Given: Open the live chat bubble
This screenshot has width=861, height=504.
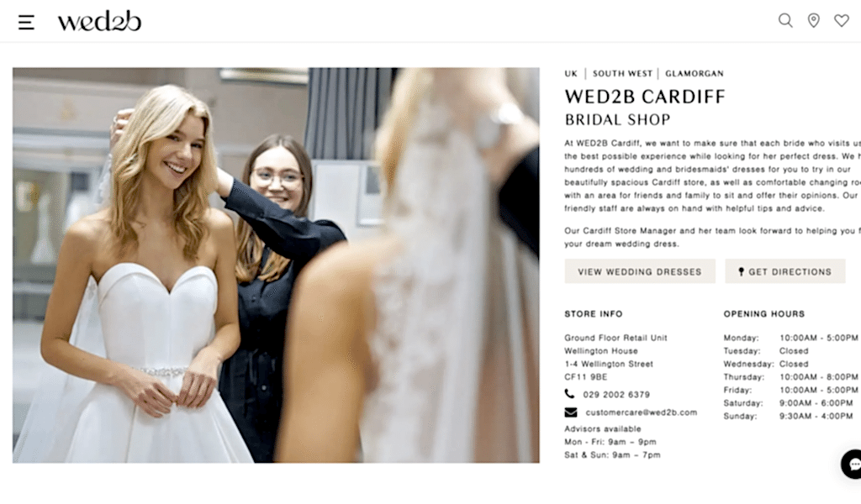Looking at the screenshot, I should pyautogui.click(x=853, y=464).
